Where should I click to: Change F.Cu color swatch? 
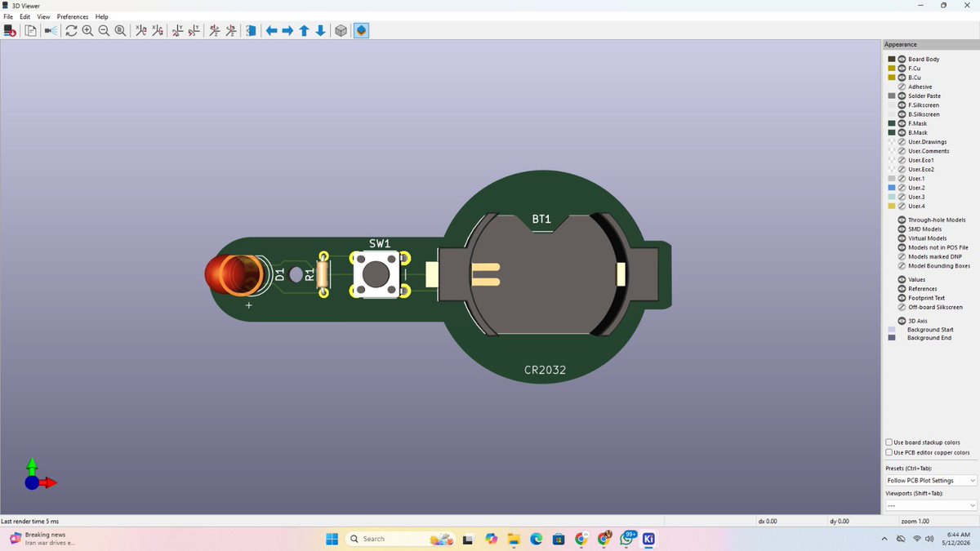pyautogui.click(x=892, y=69)
